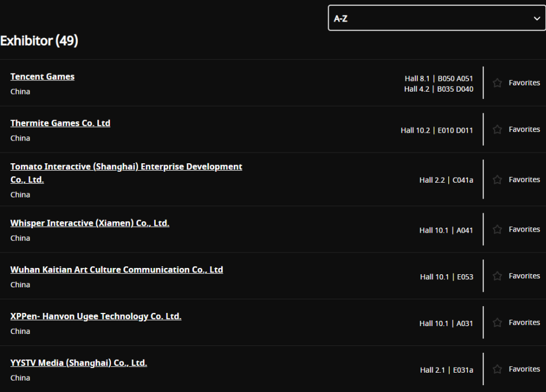Open Thermite Games Co. Ltd link
The image size is (546, 392).
tap(60, 123)
